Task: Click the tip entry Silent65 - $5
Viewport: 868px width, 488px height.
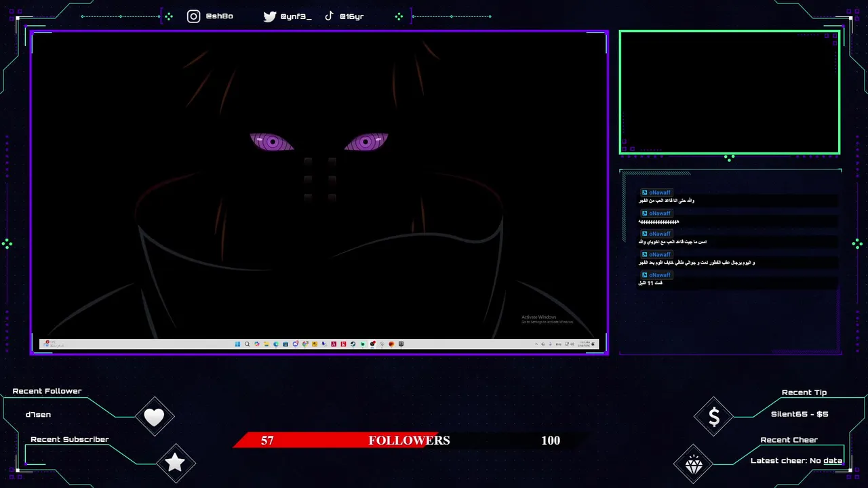Action: 800,413
